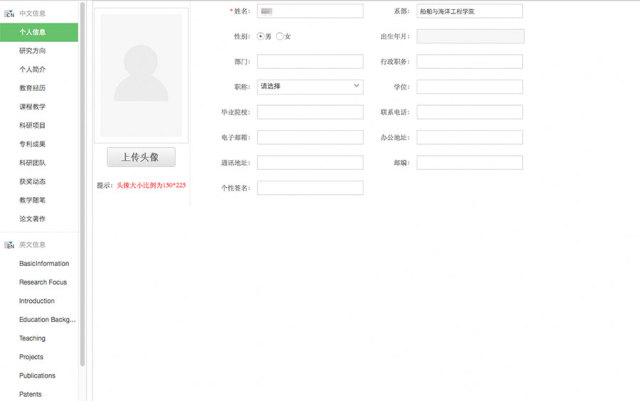640x401 pixels.
Task: Open the 职称 dropdown list
Action: click(x=310, y=86)
